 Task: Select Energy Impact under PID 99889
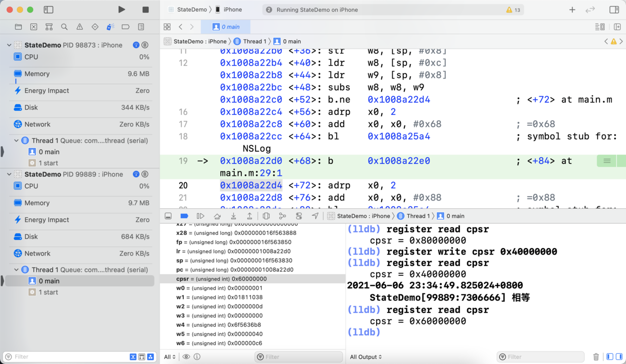(81, 220)
